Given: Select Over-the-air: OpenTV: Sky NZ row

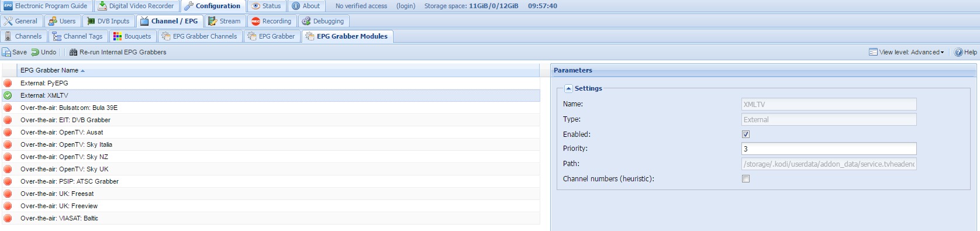Looking at the screenshot, I should click(270, 157).
